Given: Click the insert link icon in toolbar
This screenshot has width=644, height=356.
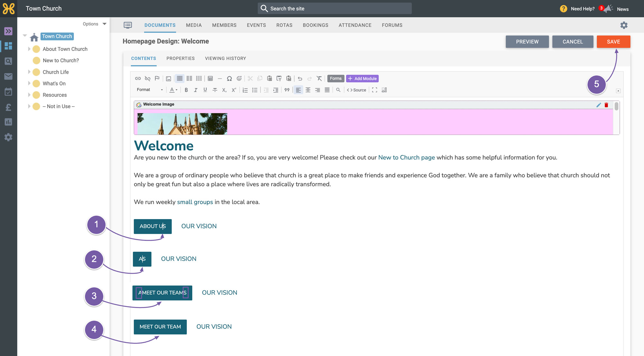Looking at the screenshot, I should pyautogui.click(x=138, y=79).
